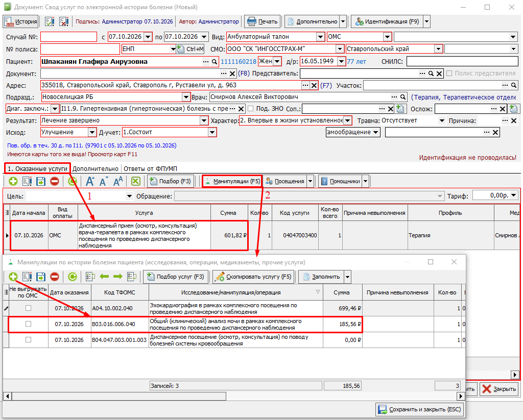This screenshot has height=420, width=523.
Task: Click the green Excel export icon
Action: click(x=136, y=181)
